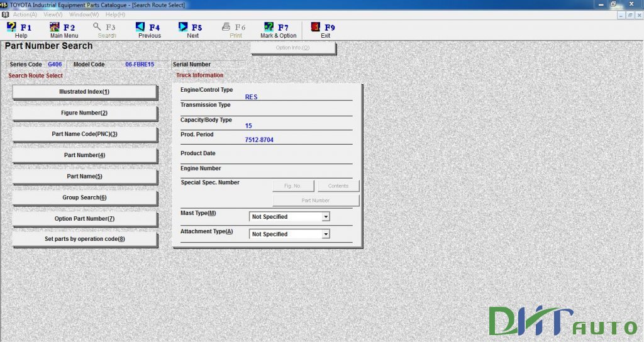
Task: Minimize the inner child window
Action: [x=621, y=16]
